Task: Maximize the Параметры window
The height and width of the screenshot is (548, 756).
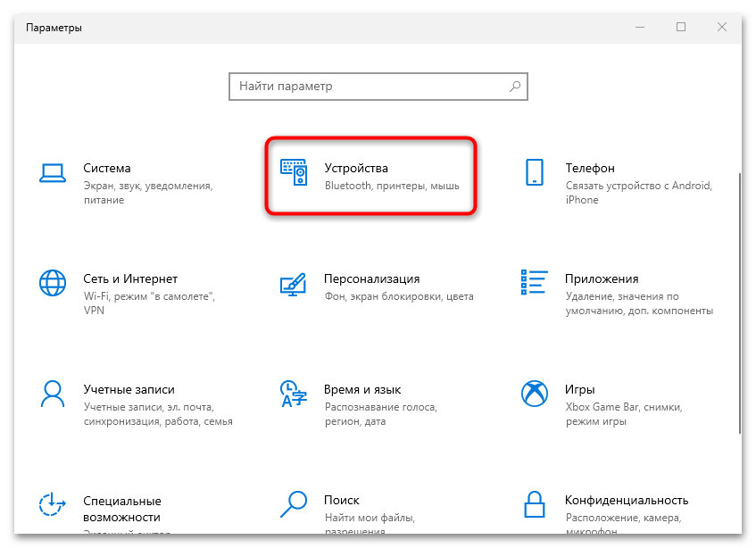Action: click(x=681, y=28)
